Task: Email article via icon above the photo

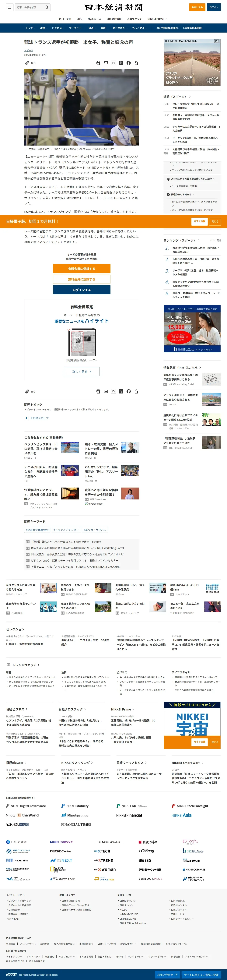Action: (106, 63)
